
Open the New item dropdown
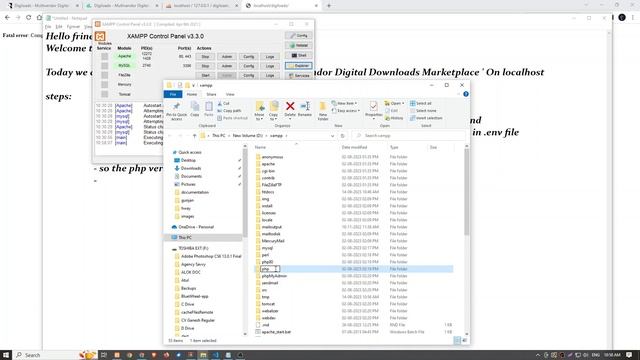pos(345,103)
